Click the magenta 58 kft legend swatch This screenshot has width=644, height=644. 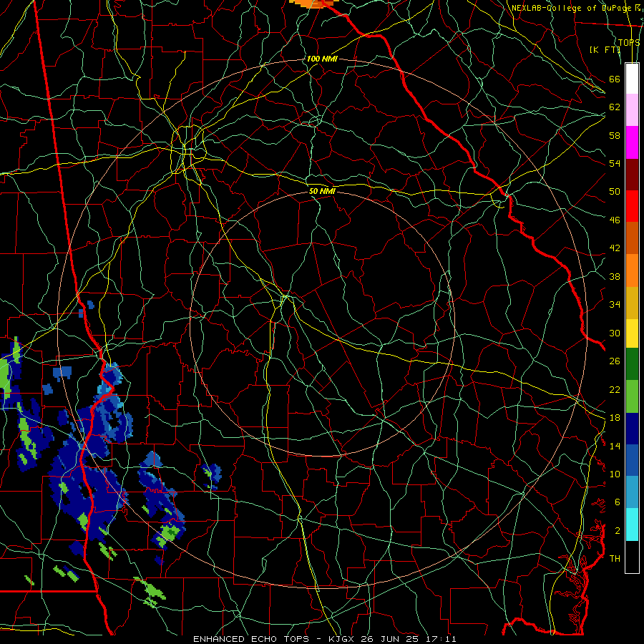click(x=632, y=142)
